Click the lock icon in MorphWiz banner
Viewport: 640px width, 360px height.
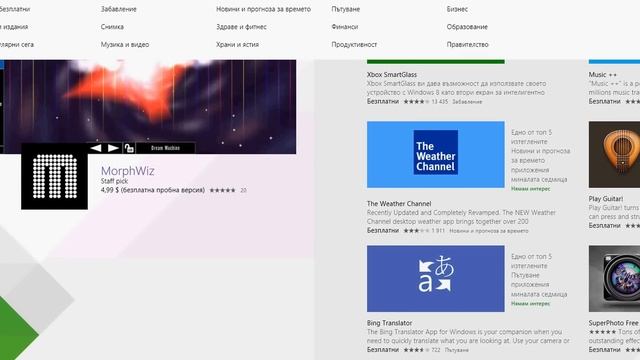pyautogui.click(x=129, y=148)
